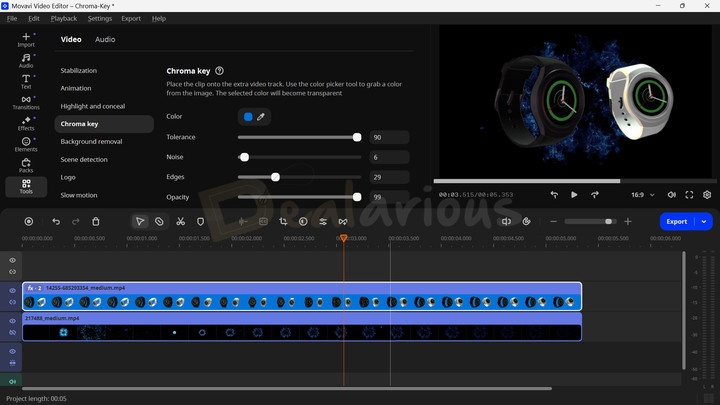Click the Tolerance value input field
720x405 pixels.
pos(388,137)
